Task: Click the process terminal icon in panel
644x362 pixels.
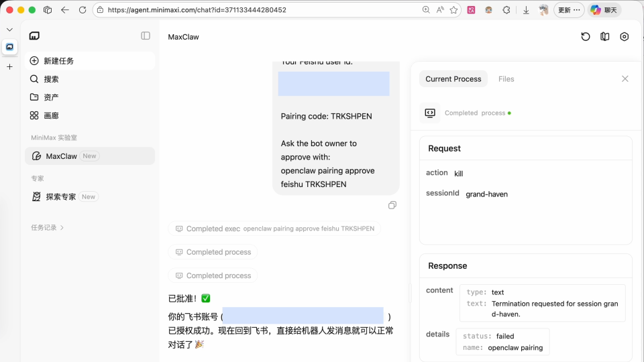Action: [430, 113]
